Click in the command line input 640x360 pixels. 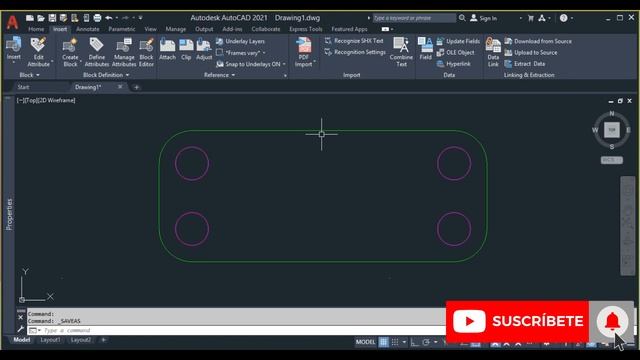click(x=237, y=331)
